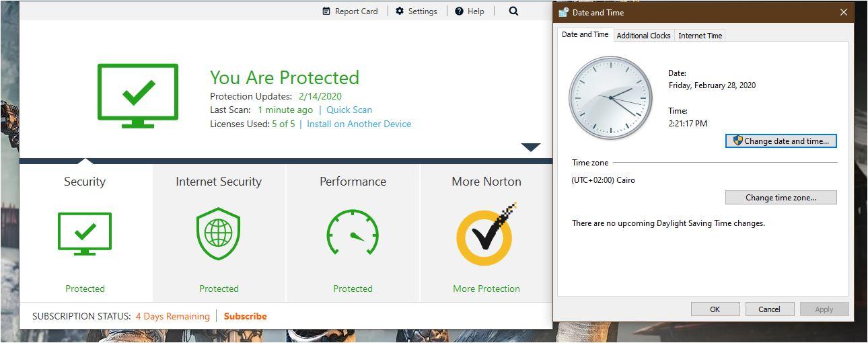Click the Change time zone button
Screen dimensions: 868x343
(x=781, y=197)
